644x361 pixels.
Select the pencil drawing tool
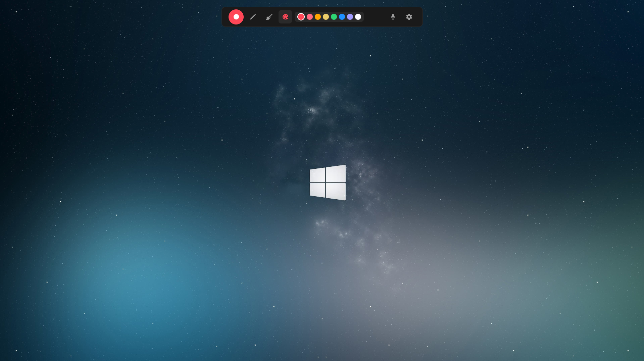[x=253, y=17]
